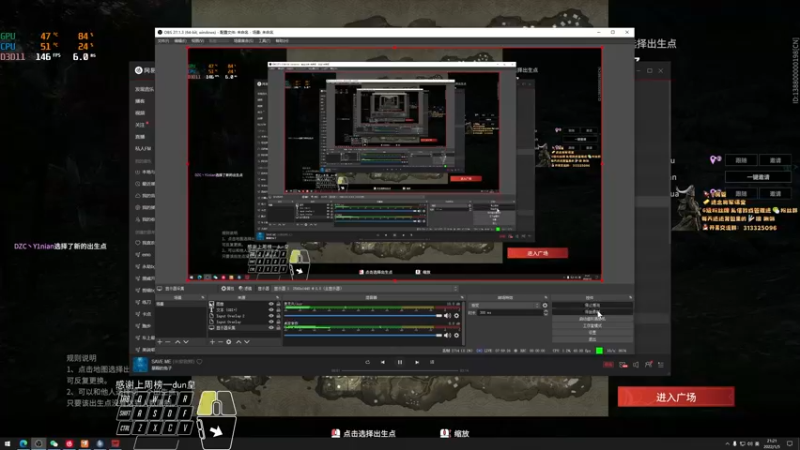The image size is (800, 450).
Task: Hide the 文本 (GDI+) source eye icon
Action: pyautogui.click(x=271, y=310)
